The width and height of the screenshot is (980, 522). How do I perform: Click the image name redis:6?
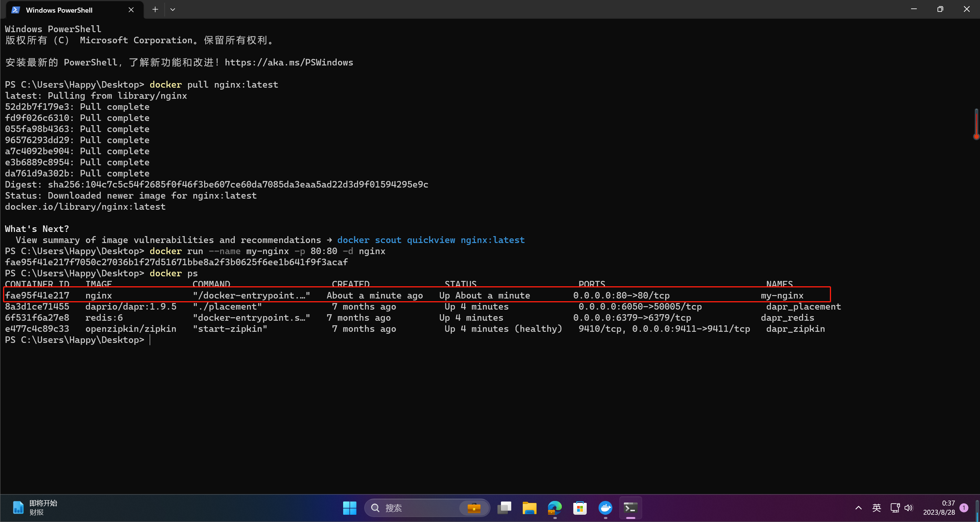104,318
